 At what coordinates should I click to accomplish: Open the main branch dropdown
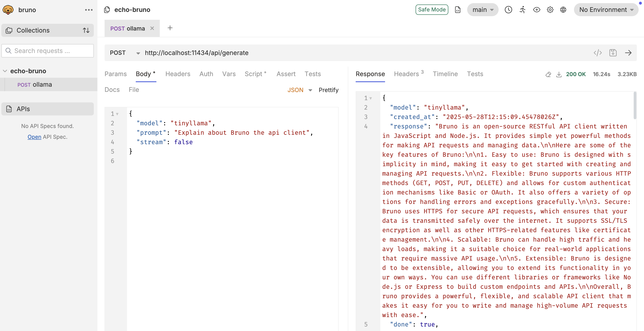(483, 9)
